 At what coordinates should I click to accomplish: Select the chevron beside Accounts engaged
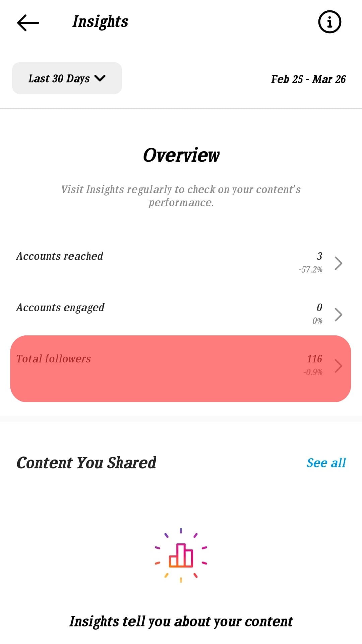pyautogui.click(x=339, y=314)
